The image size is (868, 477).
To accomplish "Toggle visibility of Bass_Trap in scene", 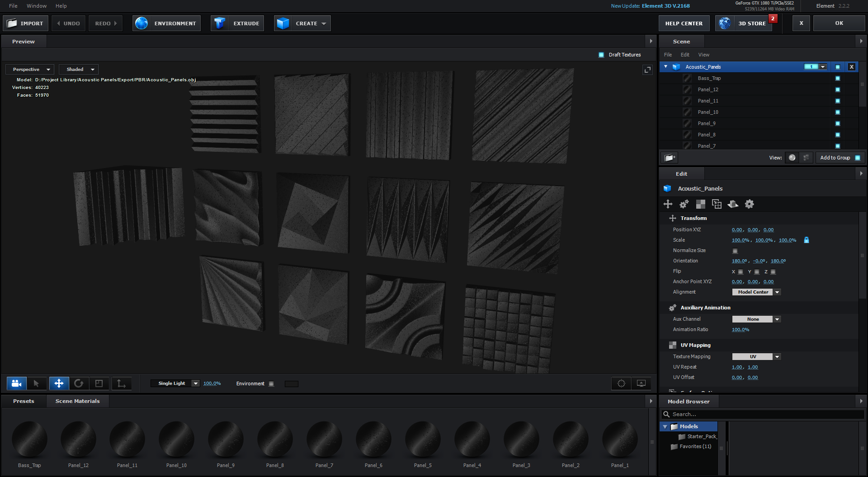I will pyautogui.click(x=837, y=78).
